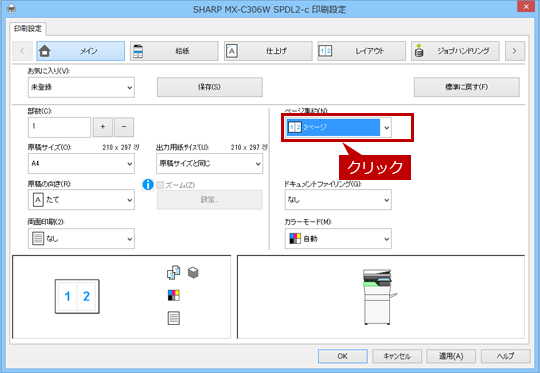540x373 pixels.
Task: Open ドキュメントファイリング dropdown
Action: [x=338, y=200]
